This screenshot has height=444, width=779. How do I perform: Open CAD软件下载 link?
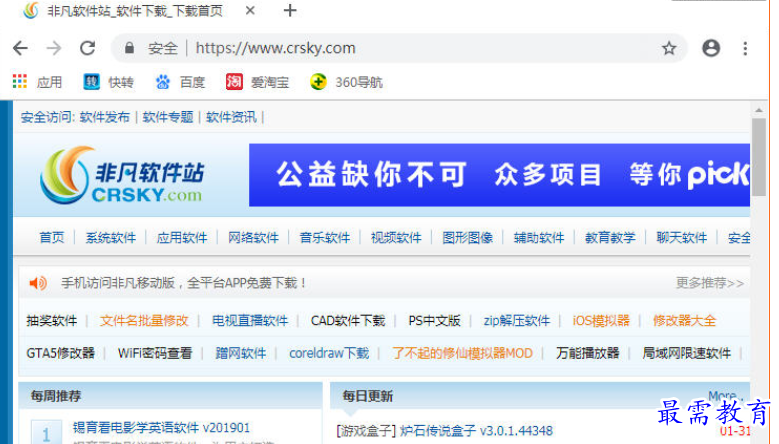pyautogui.click(x=348, y=321)
